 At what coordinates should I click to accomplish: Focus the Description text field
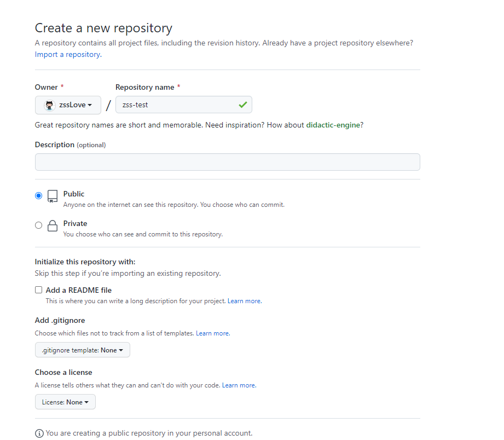coord(227,162)
